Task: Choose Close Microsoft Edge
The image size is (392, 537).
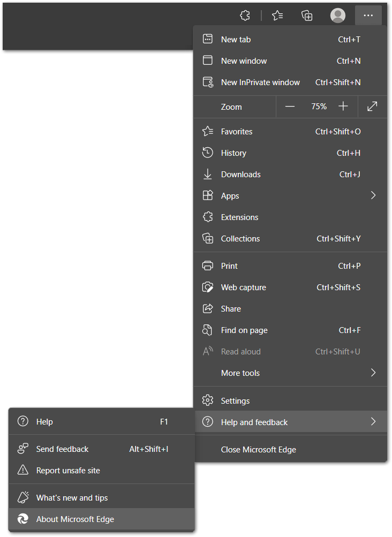Action: 290,449
